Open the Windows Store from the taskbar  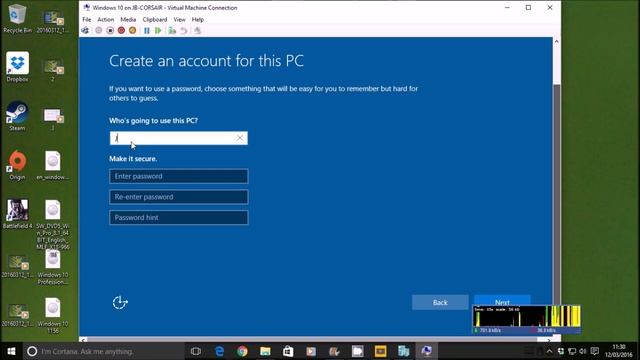click(x=288, y=351)
